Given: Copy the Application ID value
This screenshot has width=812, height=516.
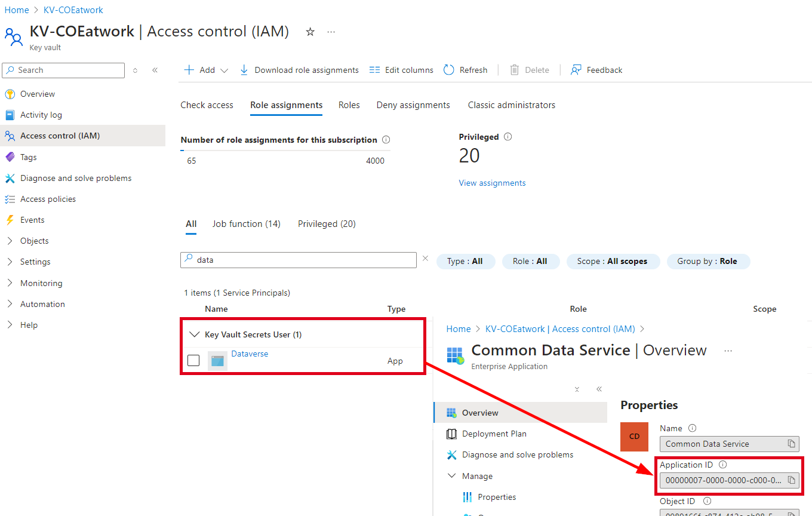Looking at the screenshot, I should [x=791, y=480].
